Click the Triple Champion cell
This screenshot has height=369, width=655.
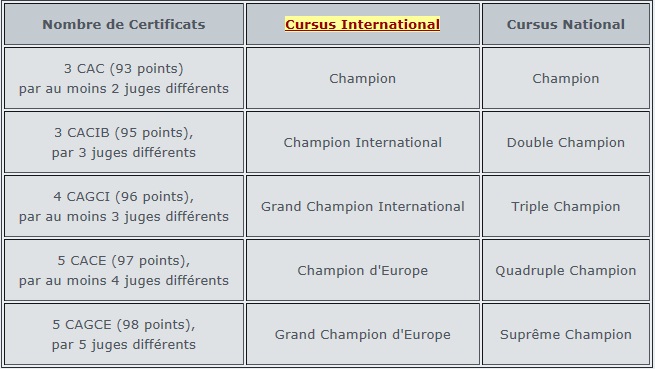566,206
